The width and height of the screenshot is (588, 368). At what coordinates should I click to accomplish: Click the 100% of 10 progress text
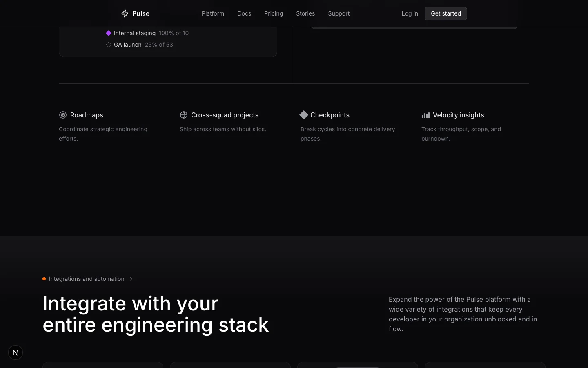point(174,33)
